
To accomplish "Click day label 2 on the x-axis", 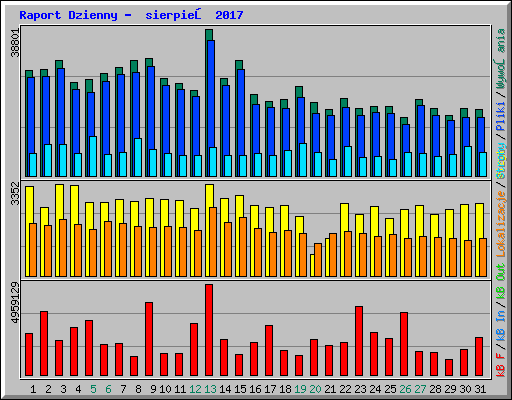I will click(x=48, y=389).
